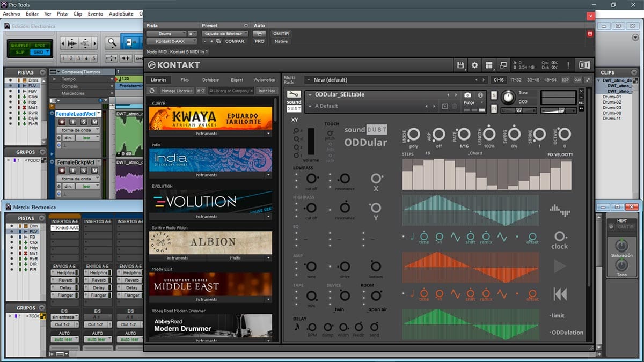Click the plugin automation enable icon under Auto
This screenshot has width=644, height=362.
[259, 34]
